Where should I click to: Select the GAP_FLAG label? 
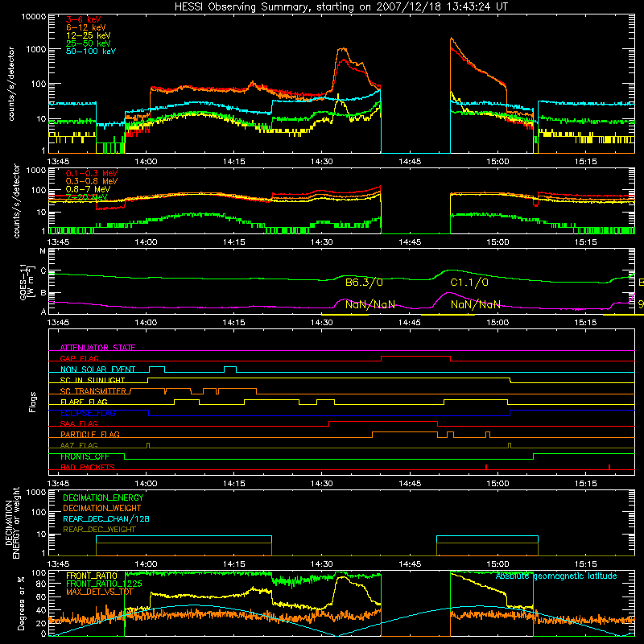(x=79, y=358)
